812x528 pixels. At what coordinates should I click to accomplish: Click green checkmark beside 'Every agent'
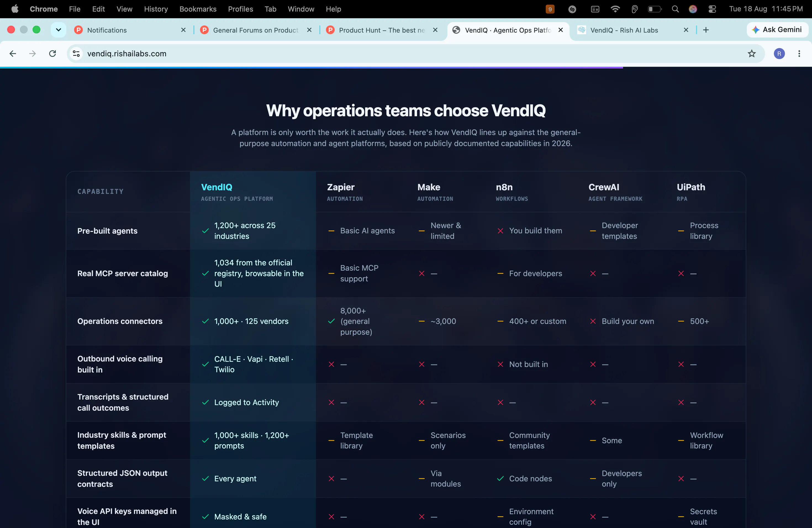tap(205, 478)
